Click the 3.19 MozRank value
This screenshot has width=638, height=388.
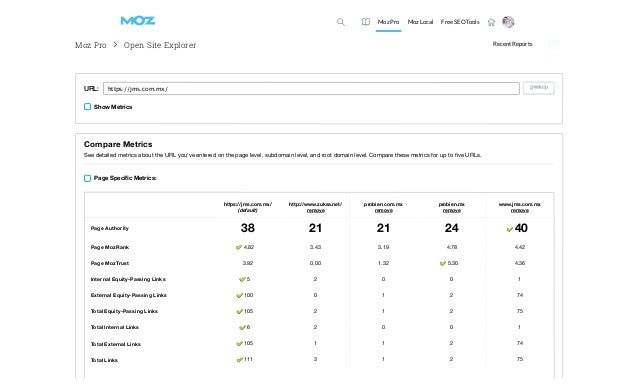pyautogui.click(x=383, y=247)
